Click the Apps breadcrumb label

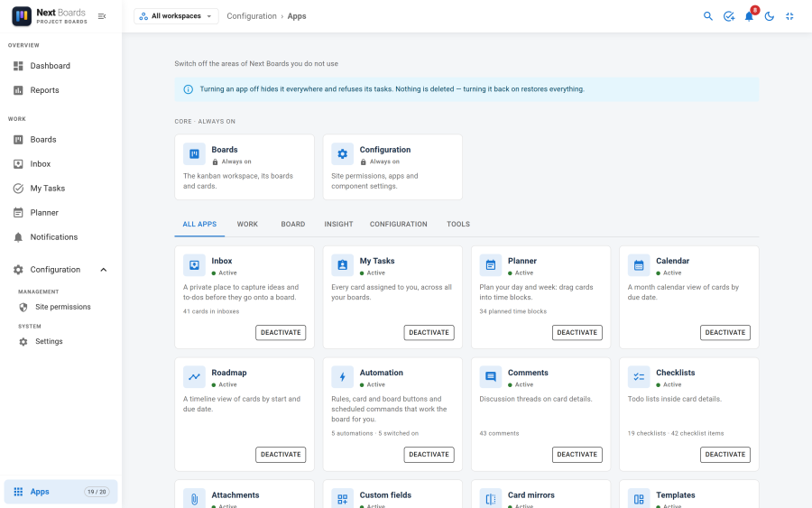(x=297, y=16)
